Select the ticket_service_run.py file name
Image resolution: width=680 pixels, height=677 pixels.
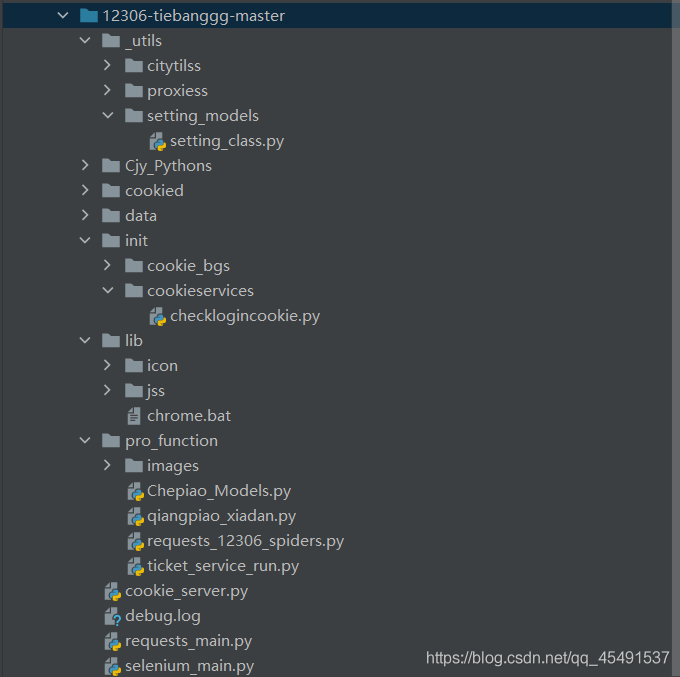(x=223, y=566)
